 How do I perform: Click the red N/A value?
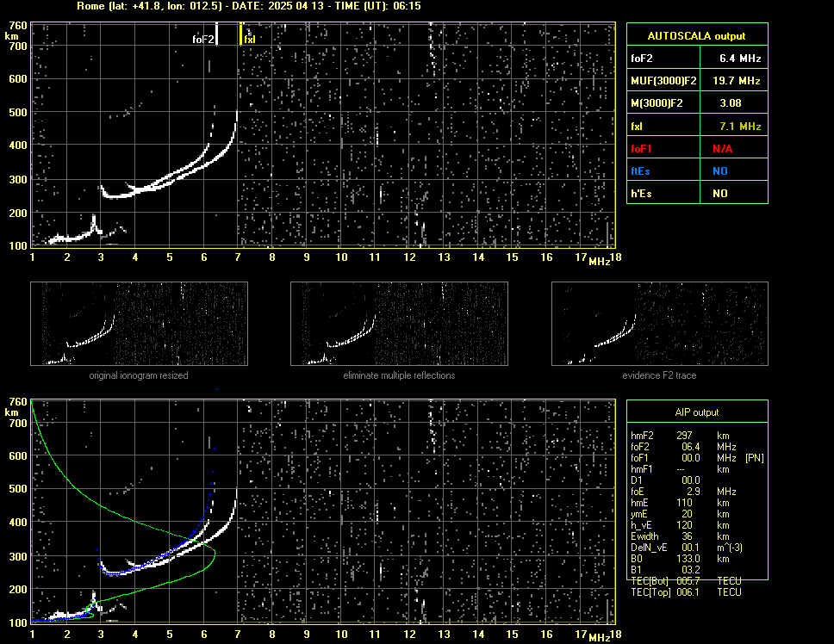pyautogui.click(x=722, y=149)
